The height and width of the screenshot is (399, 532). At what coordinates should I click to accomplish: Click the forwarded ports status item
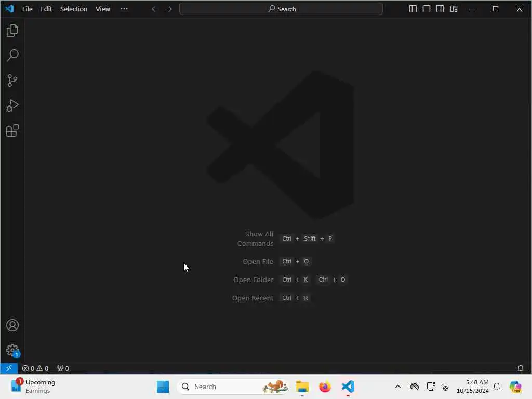pos(63,368)
